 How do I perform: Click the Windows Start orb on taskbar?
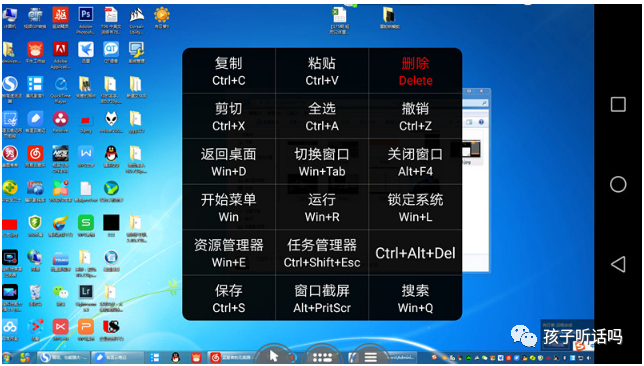point(8,357)
